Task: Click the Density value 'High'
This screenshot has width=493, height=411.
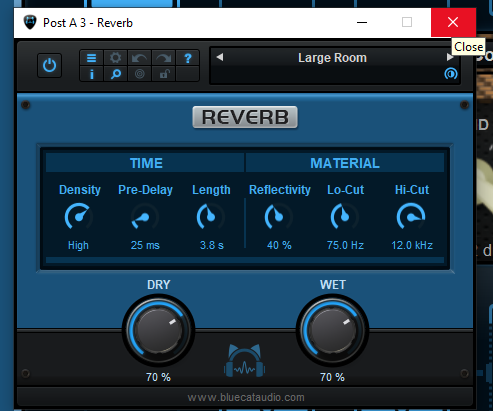Action: (78, 245)
